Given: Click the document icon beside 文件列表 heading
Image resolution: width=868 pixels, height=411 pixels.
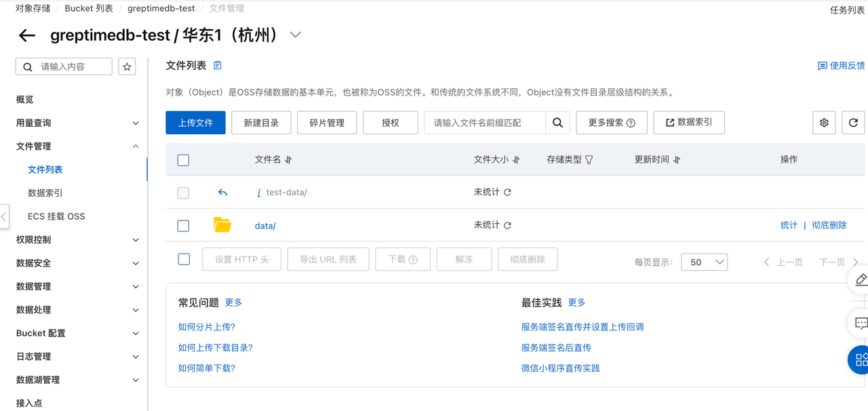Looking at the screenshot, I should tap(216, 64).
